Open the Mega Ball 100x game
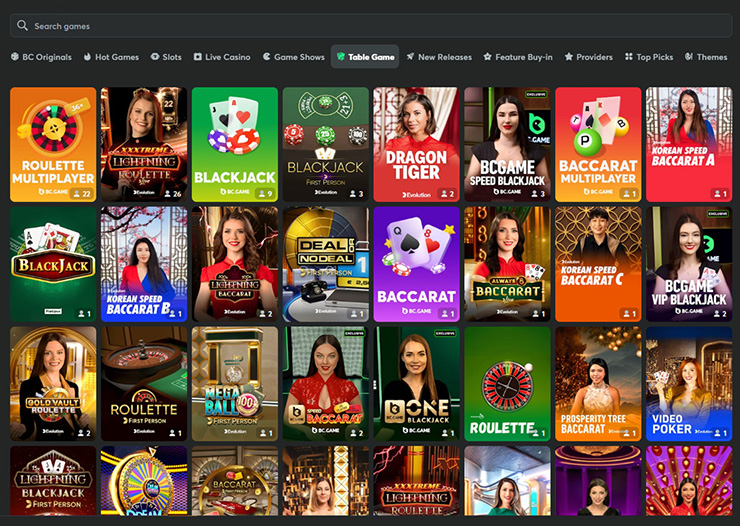The image size is (740, 526). [234, 383]
